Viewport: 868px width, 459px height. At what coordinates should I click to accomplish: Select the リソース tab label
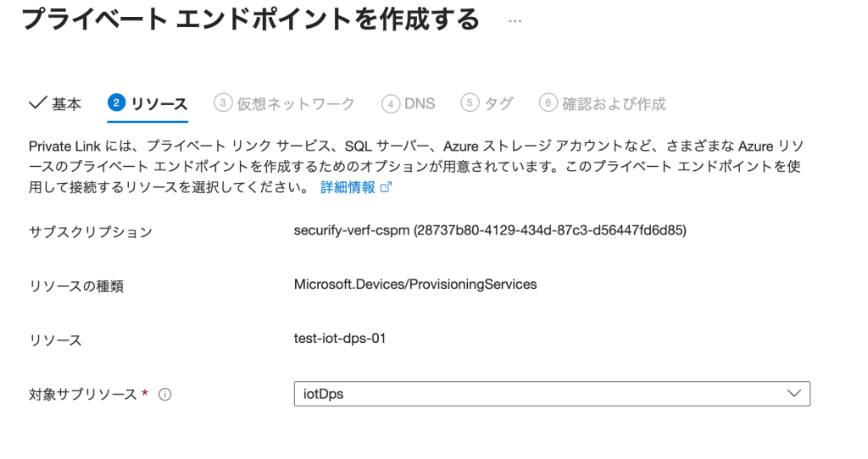coord(159,104)
